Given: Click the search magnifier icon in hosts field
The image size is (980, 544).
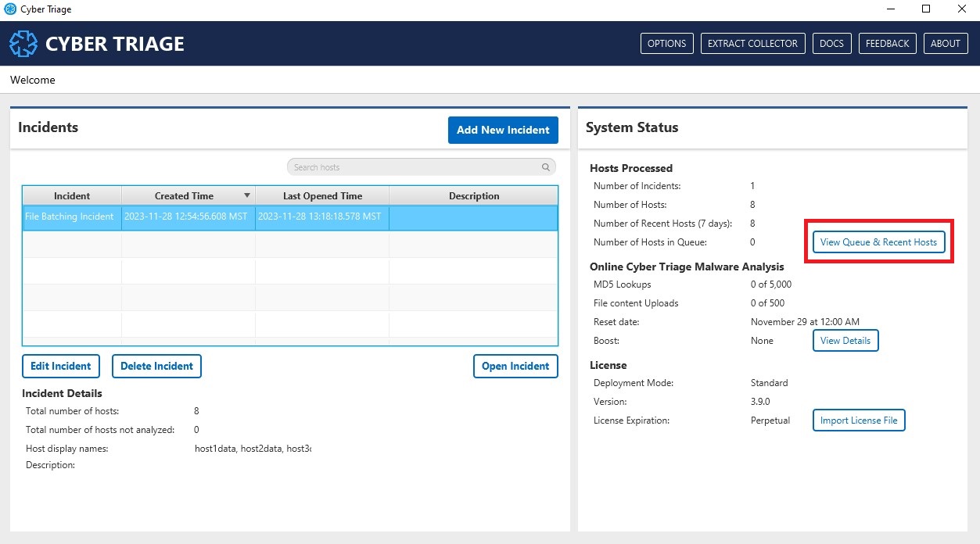Looking at the screenshot, I should [545, 167].
